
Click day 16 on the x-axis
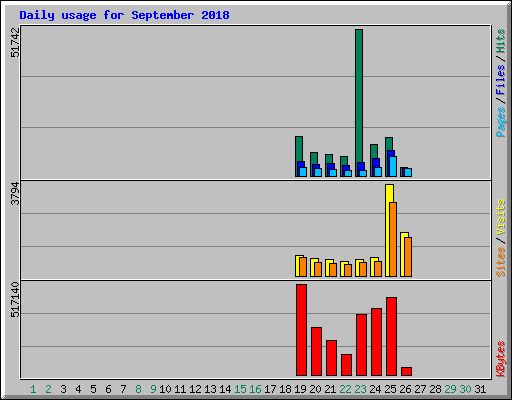(x=255, y=389)
